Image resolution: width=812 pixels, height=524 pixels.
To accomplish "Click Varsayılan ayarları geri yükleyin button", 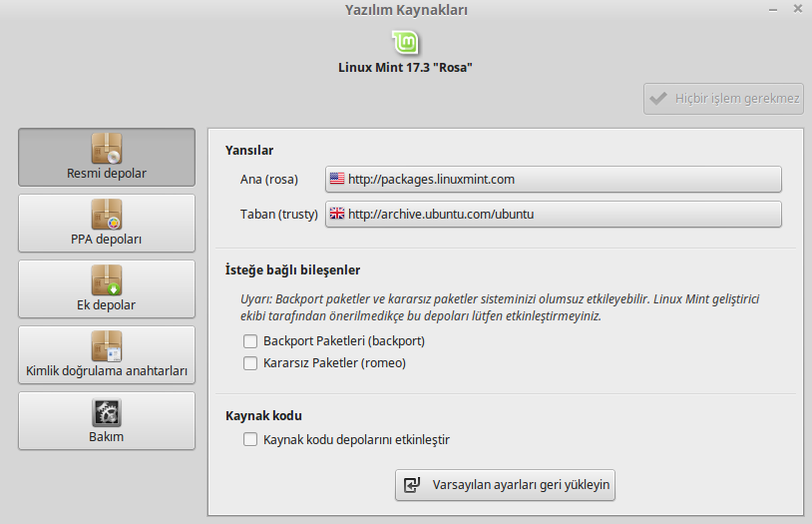I will (x=505, y=485).
